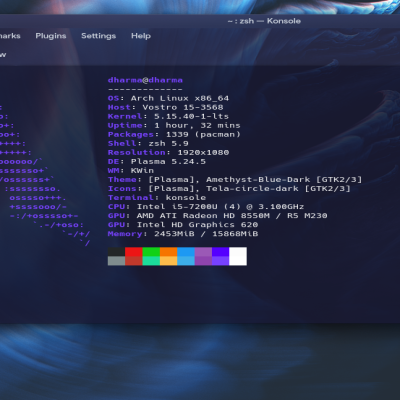Click the Theme line with Amethyst-Blue-Dark

pos(235,179)
